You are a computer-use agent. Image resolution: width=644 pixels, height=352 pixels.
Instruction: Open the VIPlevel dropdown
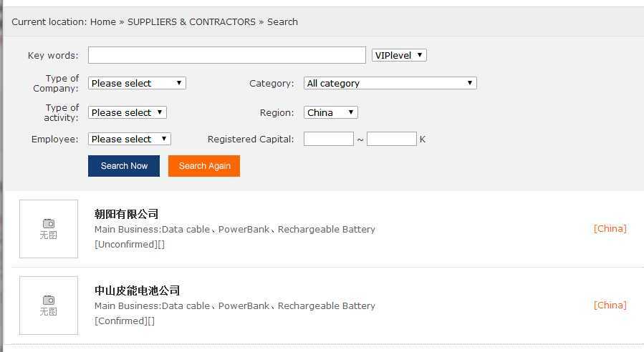point(399,55)
